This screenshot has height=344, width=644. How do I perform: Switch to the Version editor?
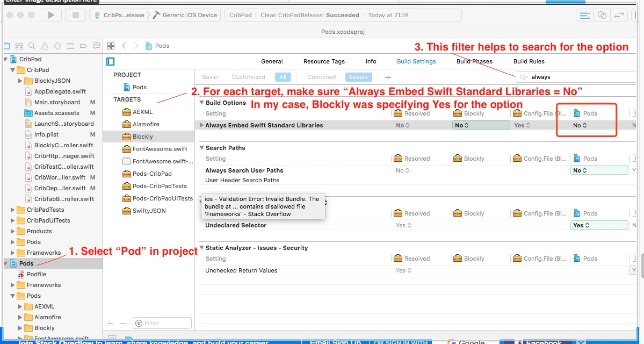coord(618,15)
